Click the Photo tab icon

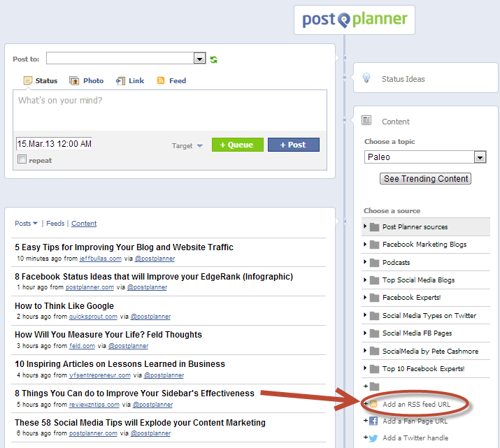click(74, 81)
